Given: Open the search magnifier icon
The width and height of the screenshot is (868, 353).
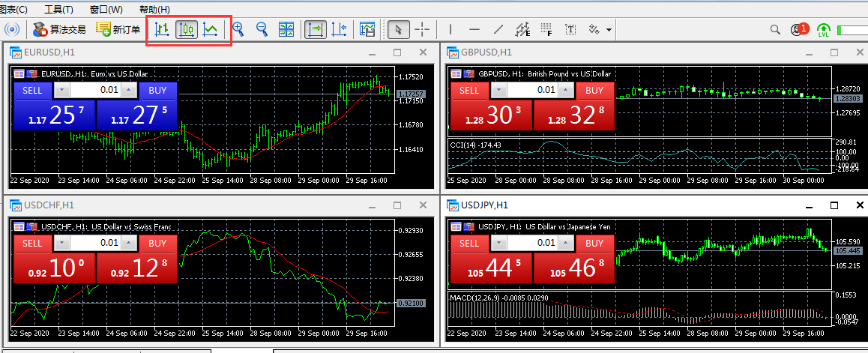Looking at the screenshot, I should (776, 29).
